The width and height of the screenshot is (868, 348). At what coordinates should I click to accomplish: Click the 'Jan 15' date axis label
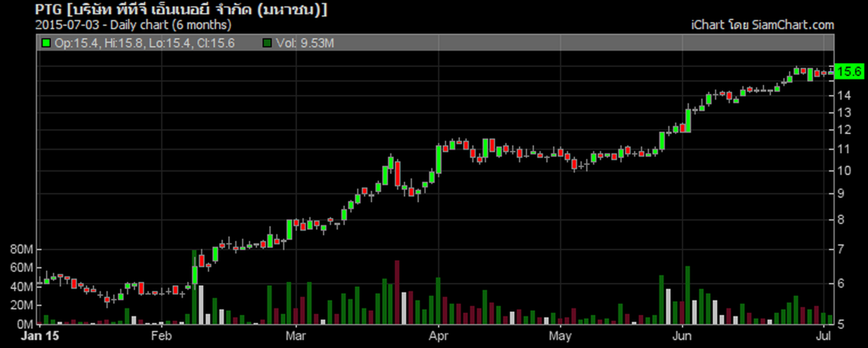tap(40, 336)
